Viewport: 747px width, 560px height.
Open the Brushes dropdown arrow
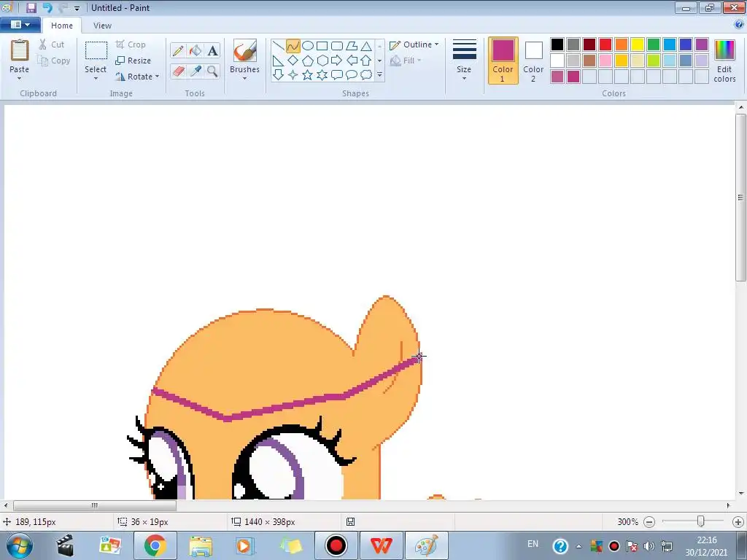245,79
